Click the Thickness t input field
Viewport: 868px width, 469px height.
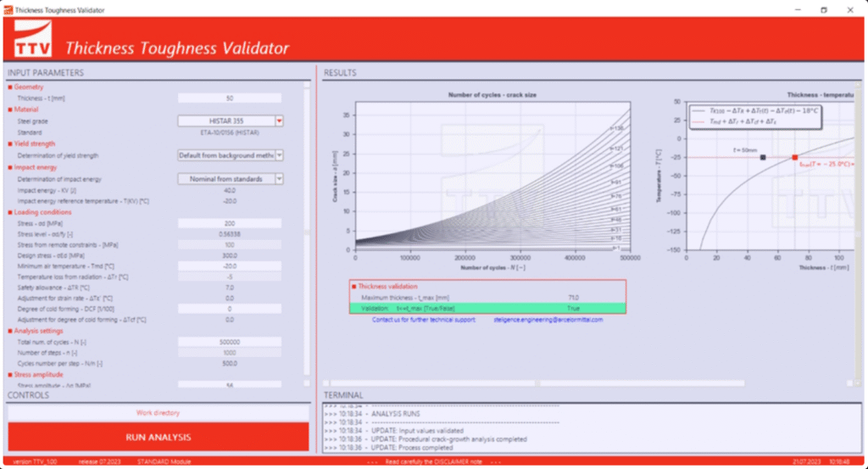(x=230, y=98)
